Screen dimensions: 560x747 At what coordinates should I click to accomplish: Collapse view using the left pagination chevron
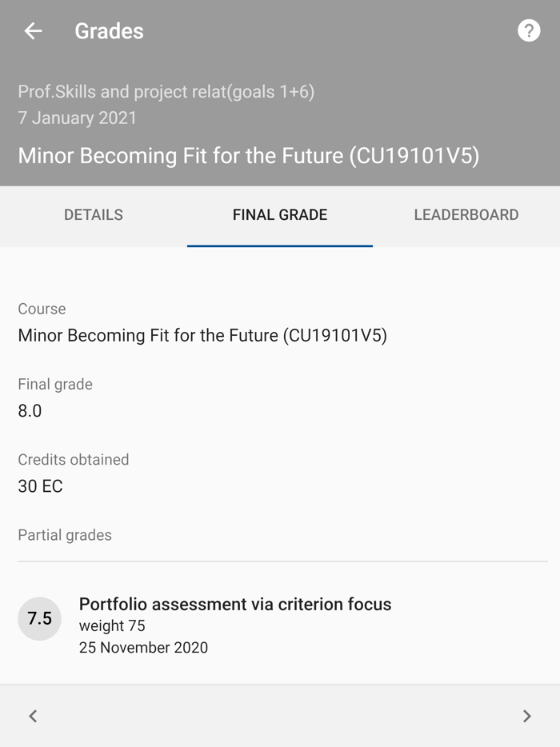tap(32, 716)
